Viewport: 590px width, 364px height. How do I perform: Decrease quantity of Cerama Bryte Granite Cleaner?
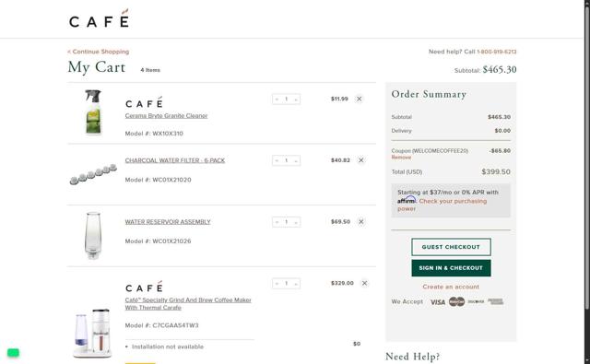(277, 100)
